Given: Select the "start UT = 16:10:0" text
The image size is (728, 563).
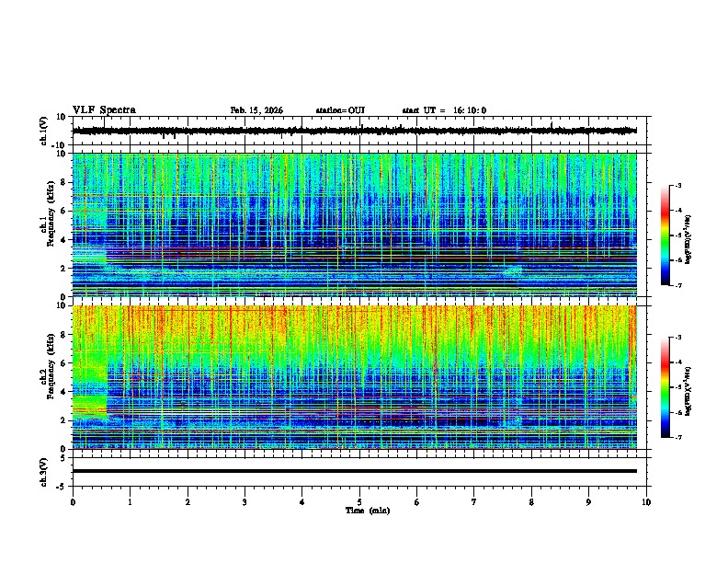Looking at the screenshot, I should point(444,110).
